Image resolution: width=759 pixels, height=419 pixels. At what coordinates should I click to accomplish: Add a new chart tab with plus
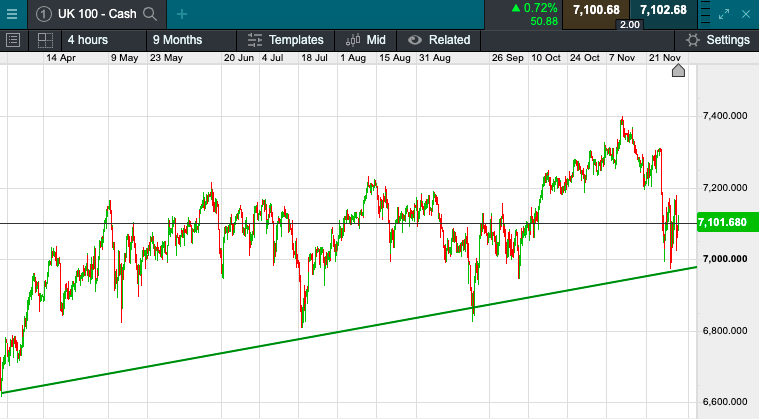pyautogui.click(x=181, y=14)
